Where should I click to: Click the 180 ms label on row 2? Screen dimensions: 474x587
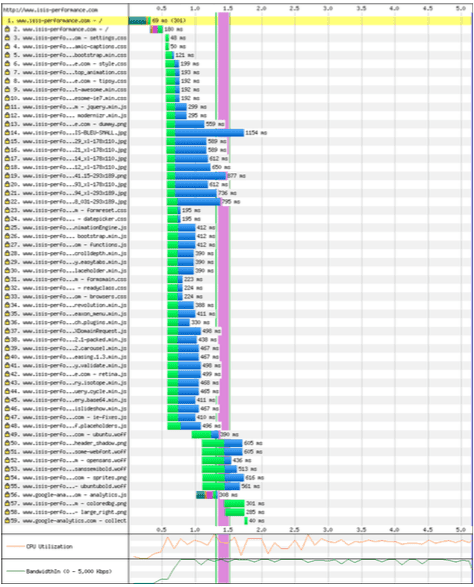click(x=174, y=29)
